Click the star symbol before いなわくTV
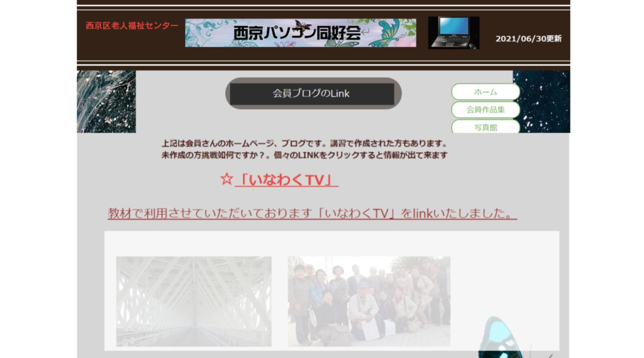 tap(226, 180)
